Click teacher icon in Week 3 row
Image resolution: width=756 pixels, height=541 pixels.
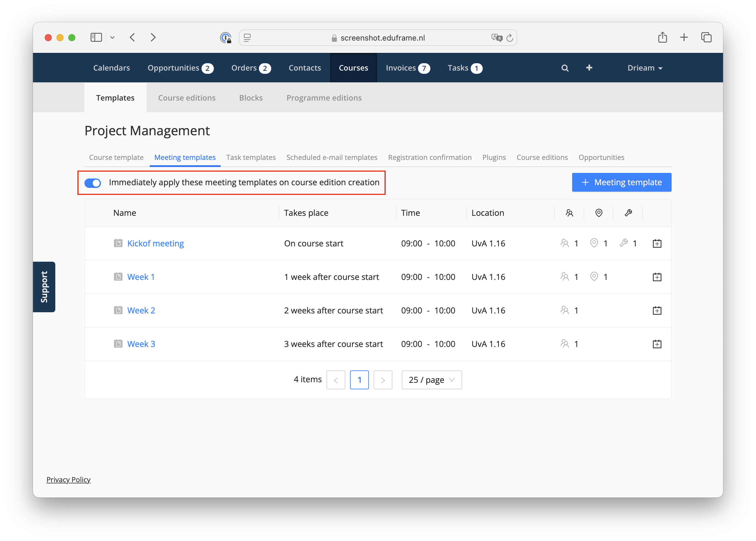565,343
